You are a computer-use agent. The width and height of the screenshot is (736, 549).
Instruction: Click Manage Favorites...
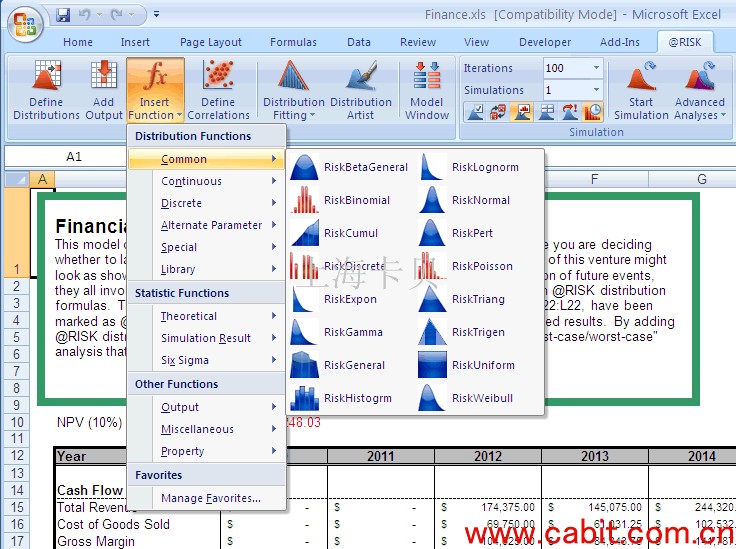click(207, 498)
